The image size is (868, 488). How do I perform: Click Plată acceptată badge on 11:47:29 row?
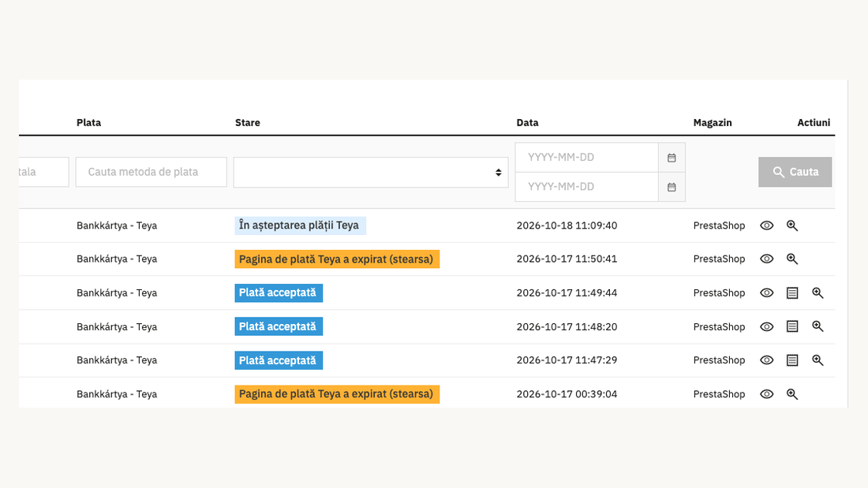pyautogui.click(x=279, y=360)
